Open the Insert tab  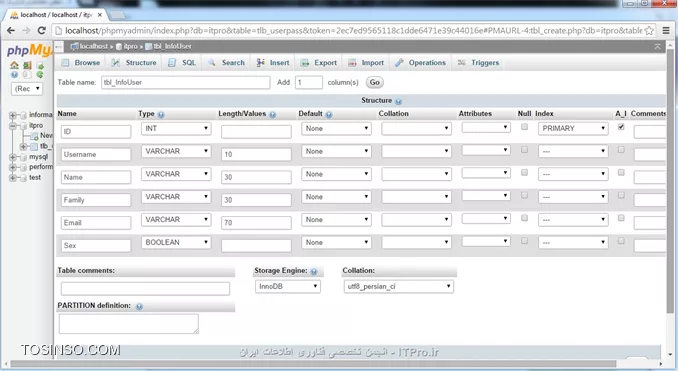(x=273, y=63)
